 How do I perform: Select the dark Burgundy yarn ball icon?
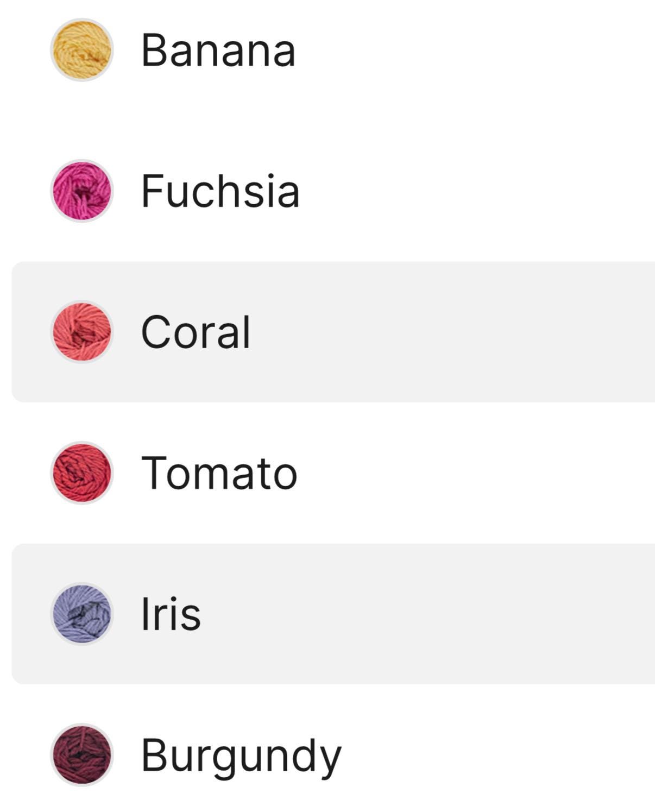click(x=81, y=754)
